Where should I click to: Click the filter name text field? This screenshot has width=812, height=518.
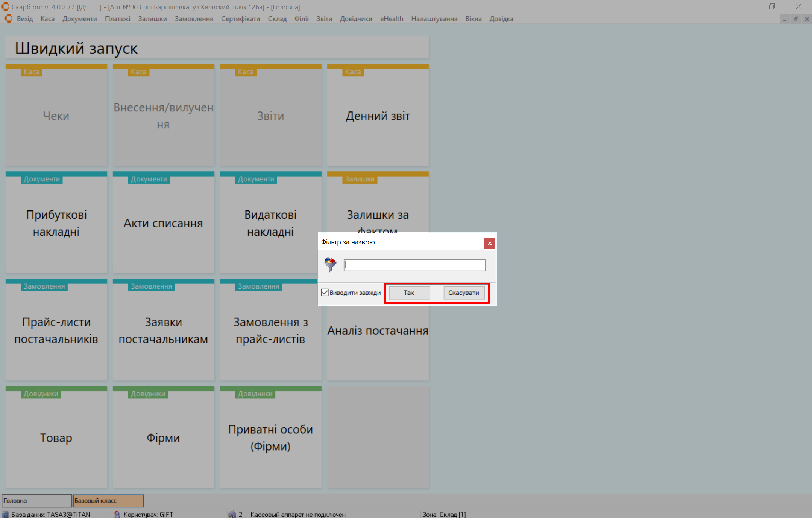[x=414, y=265]
